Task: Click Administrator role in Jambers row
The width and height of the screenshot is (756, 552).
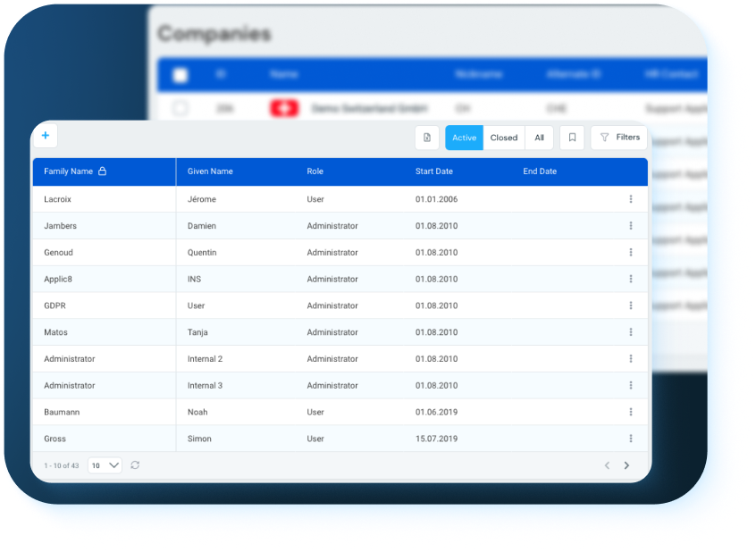Action: pyautogui.click(x=332, y=226)
